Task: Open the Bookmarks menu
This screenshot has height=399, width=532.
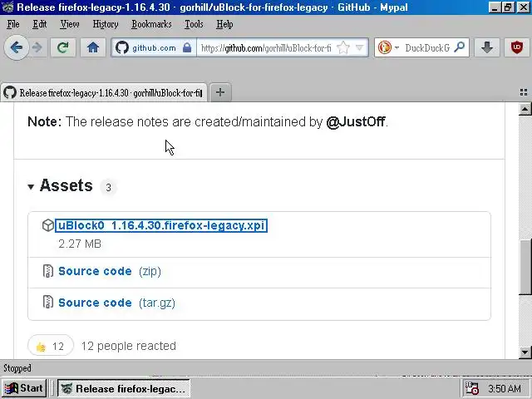Action: click(x=151, y=24)
